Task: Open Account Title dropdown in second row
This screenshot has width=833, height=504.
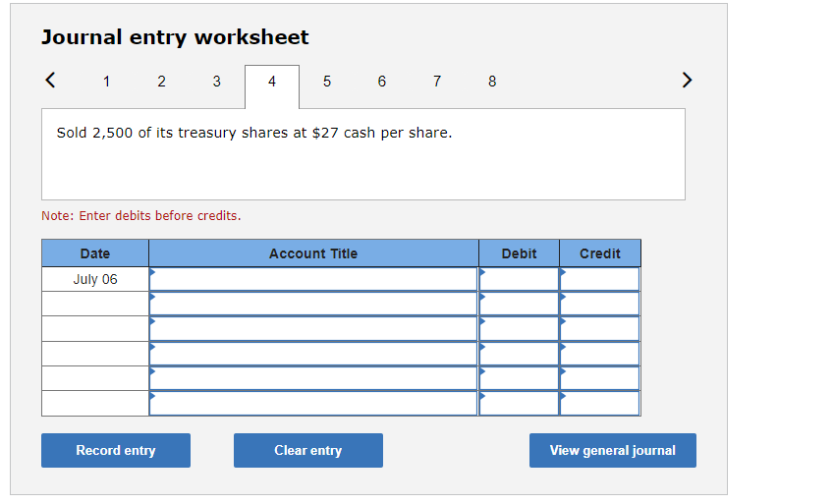Action: click(x=313, y=304)
